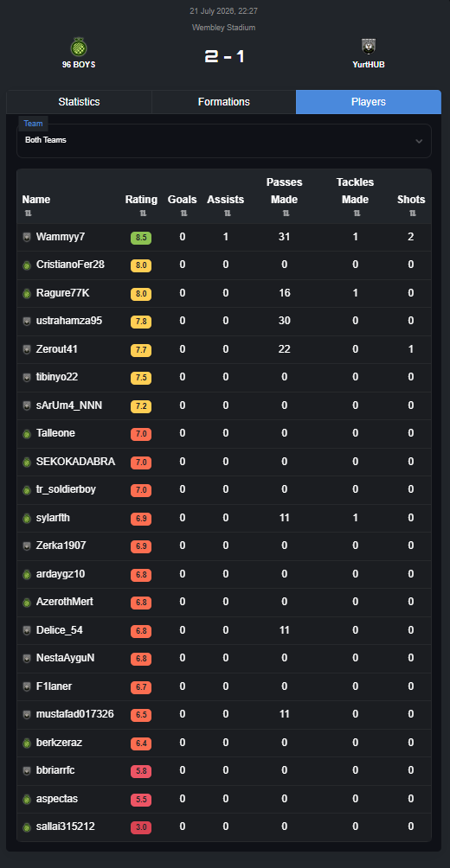Sort by Tackles Made arrows
Image resolution: width=450 pixels, height=868 pixels.
357,214
